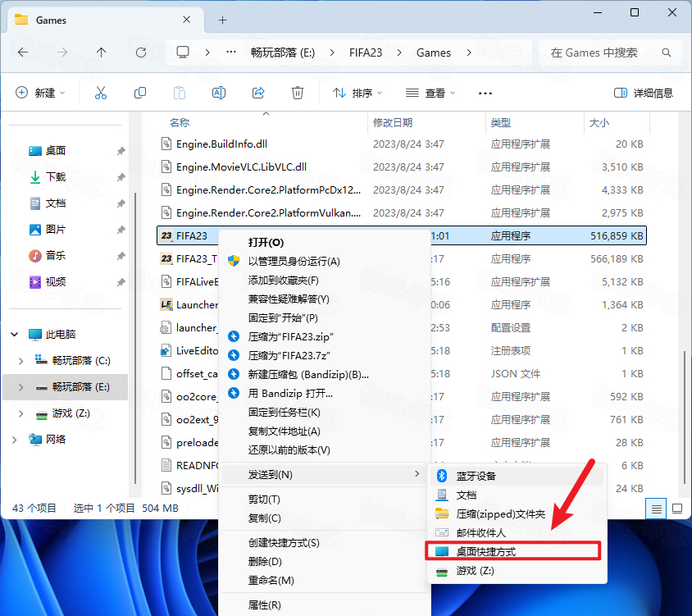This screenshot has height=616, width=692.
Task: Switch to details list view icon in status bar
Action: [x=656, y=509]
